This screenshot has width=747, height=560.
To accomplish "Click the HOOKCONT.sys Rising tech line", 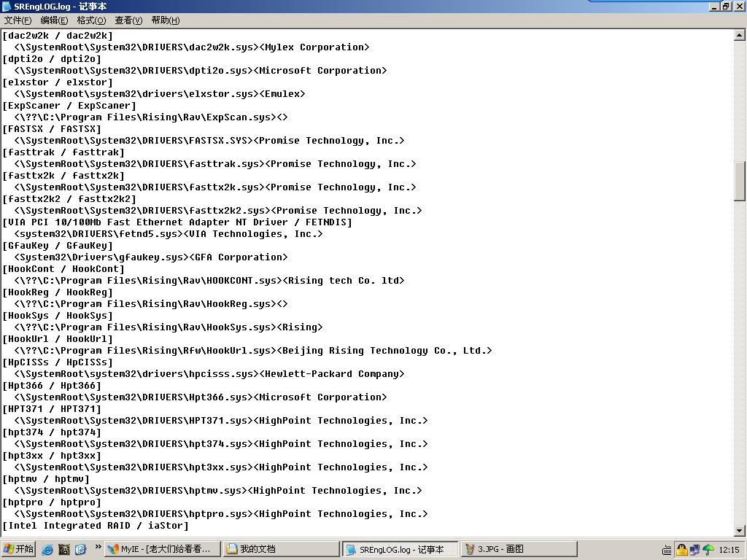I will 209,281.
